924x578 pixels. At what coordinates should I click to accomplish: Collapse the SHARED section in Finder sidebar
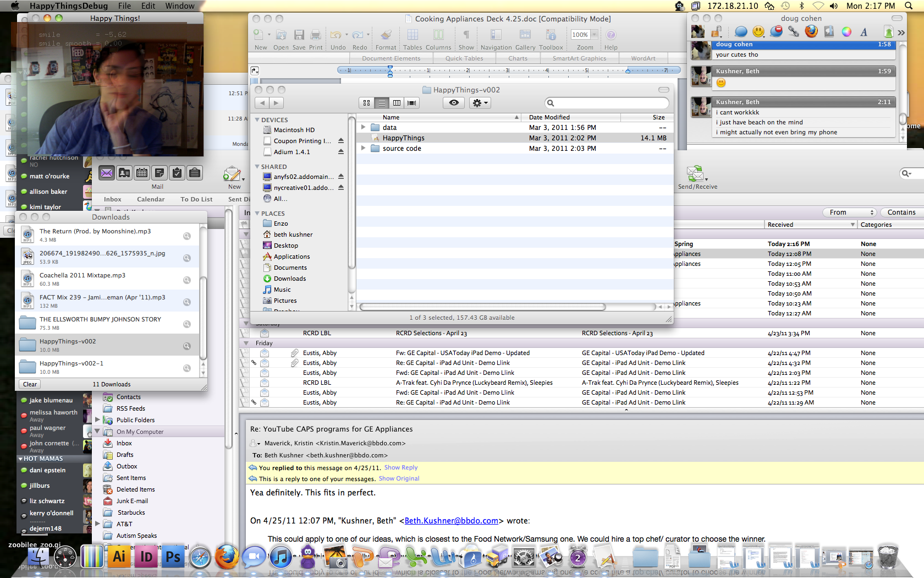pyautogui.click(x=257, y=166)
